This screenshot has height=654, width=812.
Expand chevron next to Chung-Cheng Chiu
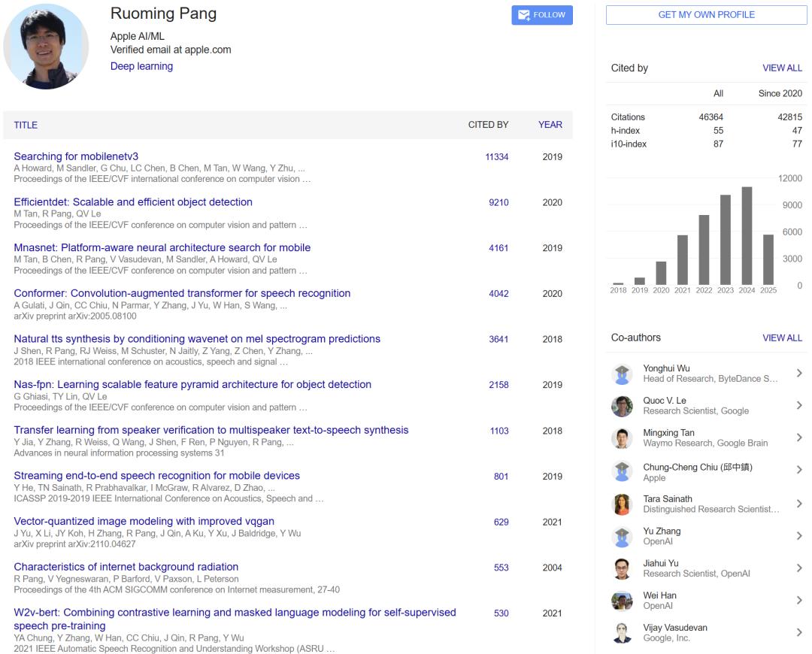point(798,471)
